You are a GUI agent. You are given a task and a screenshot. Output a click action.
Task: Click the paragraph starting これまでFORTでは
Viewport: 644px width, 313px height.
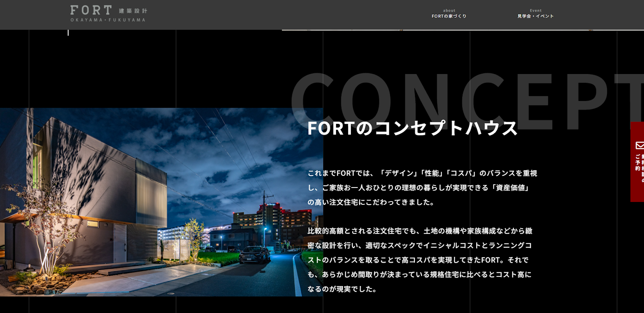coord(422,187)
